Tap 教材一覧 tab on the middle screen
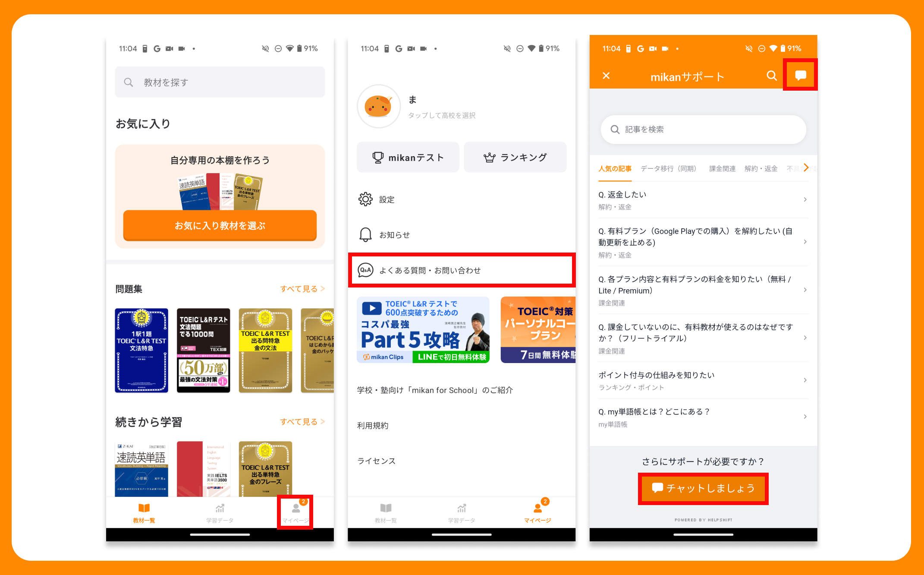924x575 pixels. [386, 512]
